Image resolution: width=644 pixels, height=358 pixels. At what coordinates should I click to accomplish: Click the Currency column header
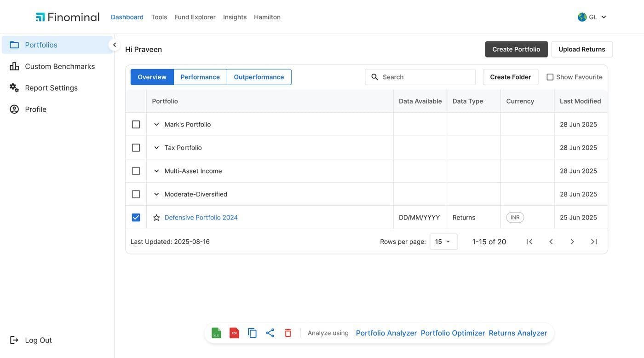[x=528, y=101]
